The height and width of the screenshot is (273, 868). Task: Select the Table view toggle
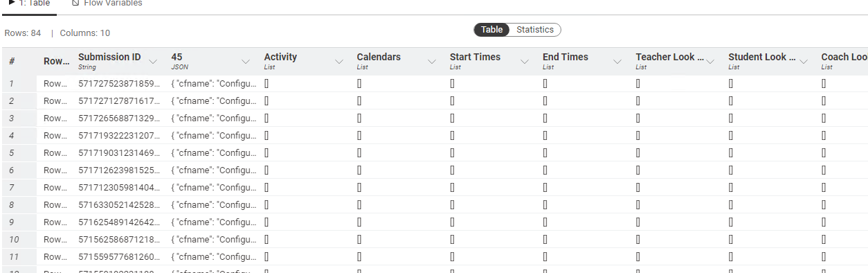pyautogui.click(x=492, y=30)
